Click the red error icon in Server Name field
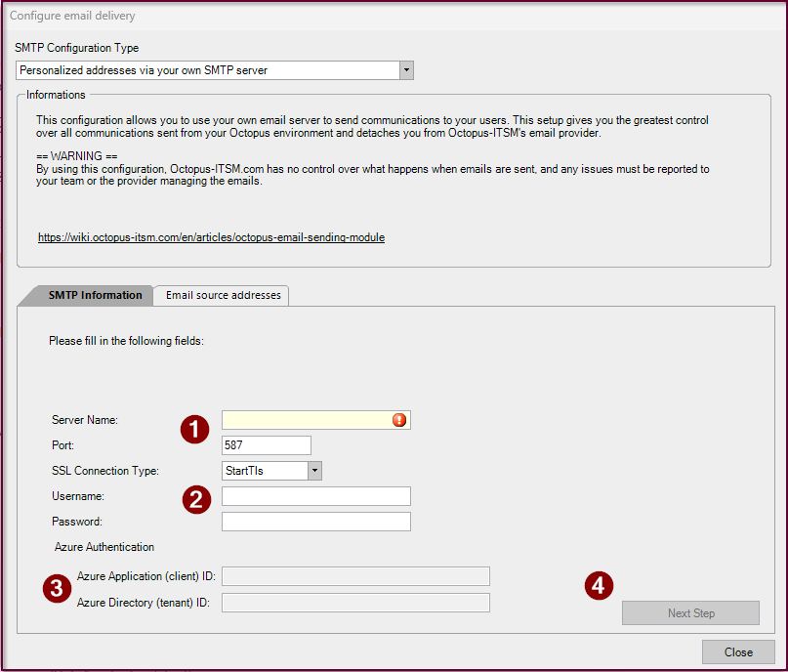Viewport: 788px width, 672px height. click(398, 420)
